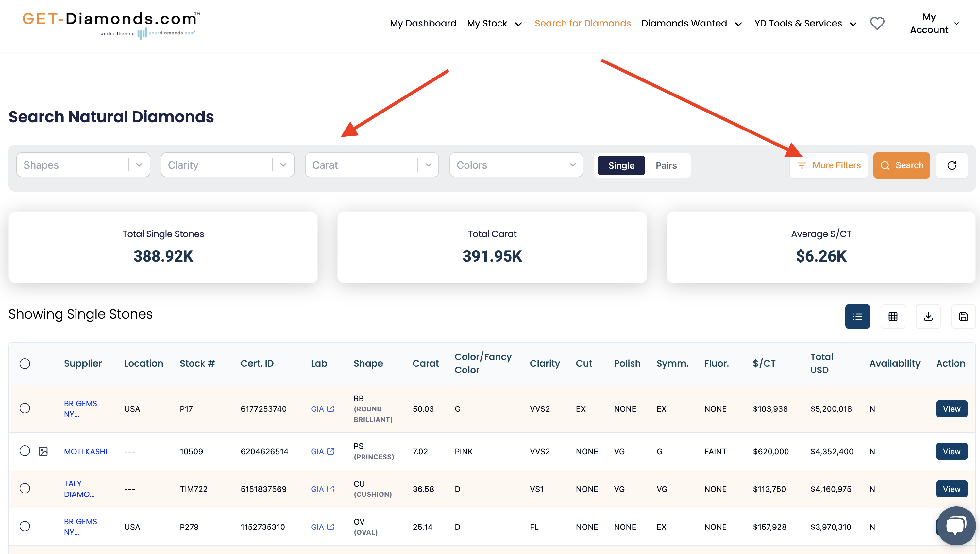Open GIA certificate external link for 1152735310
Image resolution: width=980 pixels, height=554 pixels.
[330, 527]
